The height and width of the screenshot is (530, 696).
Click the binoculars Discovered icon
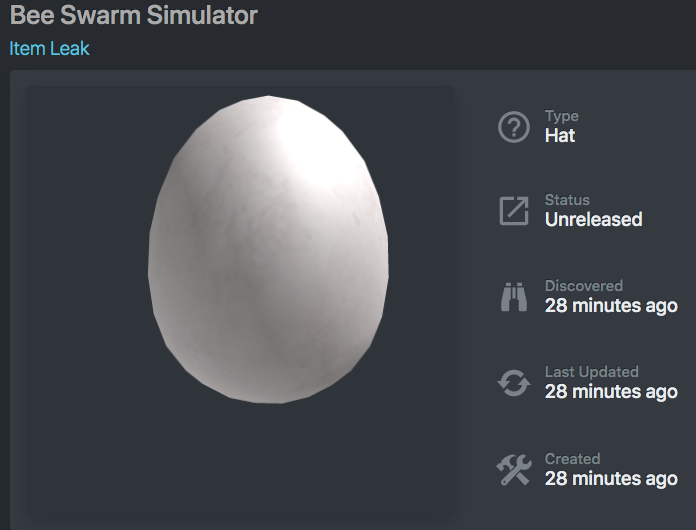[514, 297]
